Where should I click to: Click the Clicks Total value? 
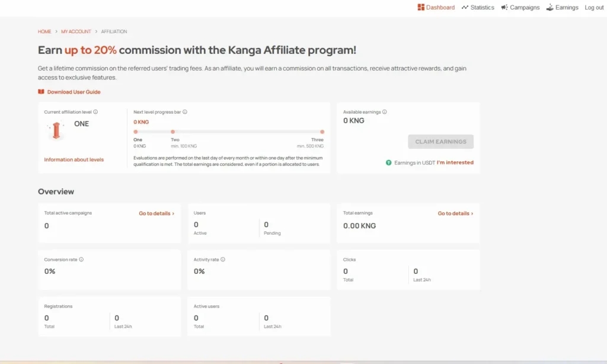click(x=346, y=272)
